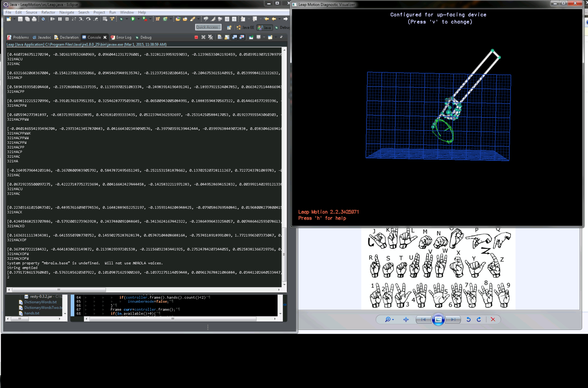This screenshot has width=588, height=388.
Task: Switch to the Java EE perspective
Action: tap(245, 28)
